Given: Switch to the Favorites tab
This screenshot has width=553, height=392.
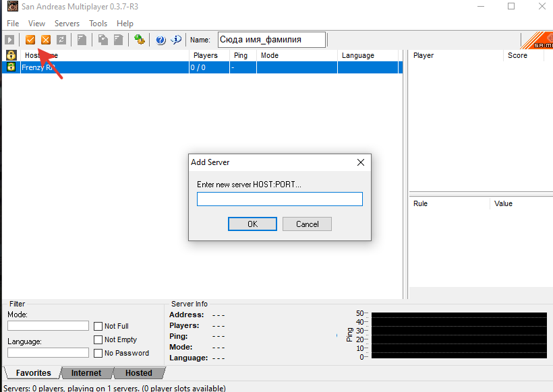Looking at the screenshot, I should tap(33, 373).
